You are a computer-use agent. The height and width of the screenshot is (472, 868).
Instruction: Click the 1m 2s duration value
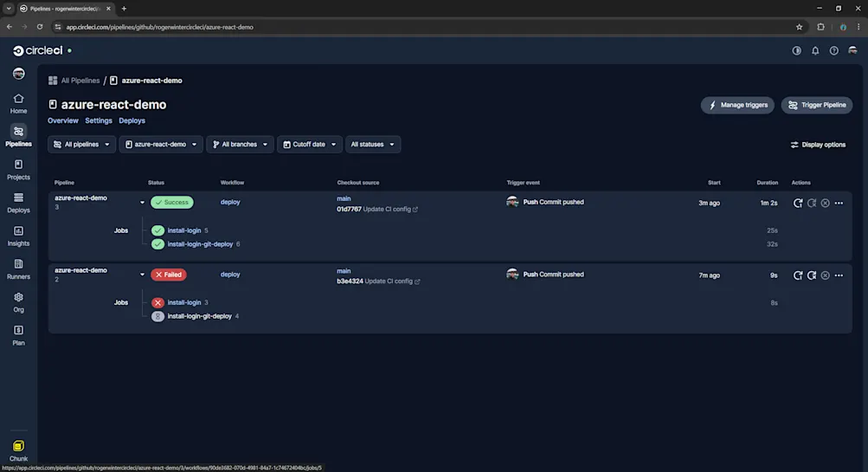(768, 203)
